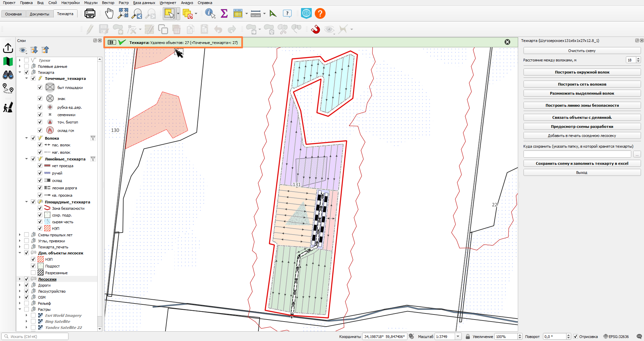Collapse the Площадные_техкарта layer group
This screenshot has width=644, height=341.
pyautogui.click(x=27, y=202)
